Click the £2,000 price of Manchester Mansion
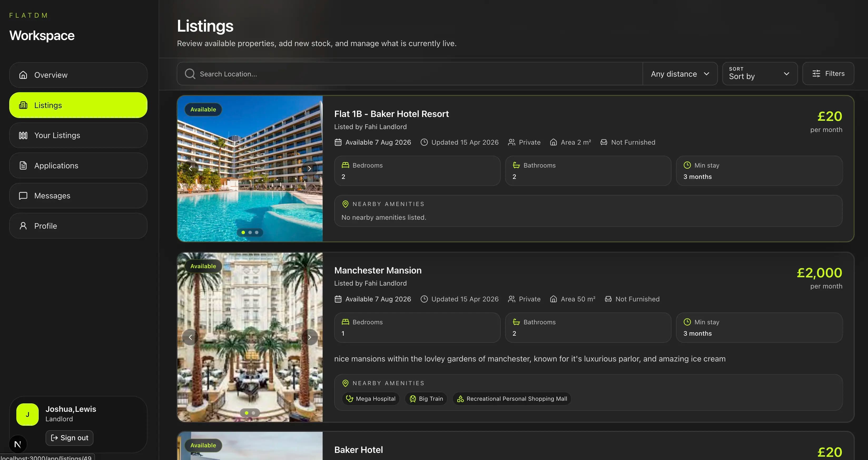868x460 pixels. tap(819, 273)
